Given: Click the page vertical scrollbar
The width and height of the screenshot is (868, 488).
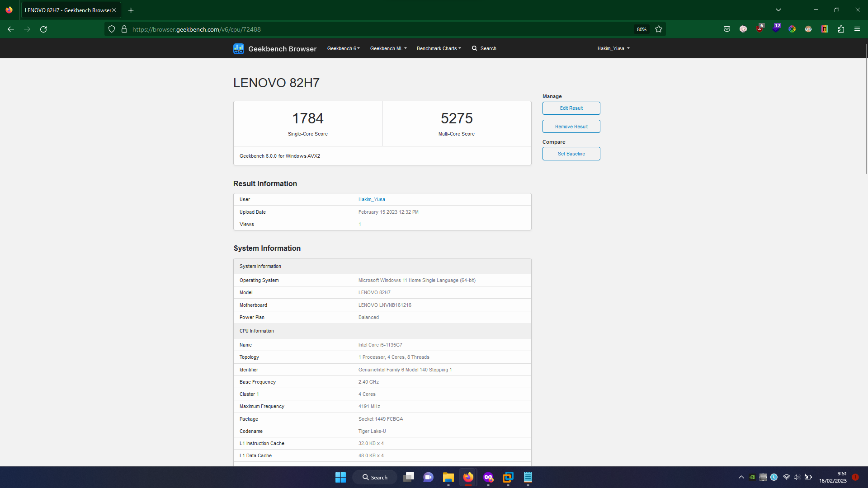Looking at the screenshot, I should tap(866, 109).
